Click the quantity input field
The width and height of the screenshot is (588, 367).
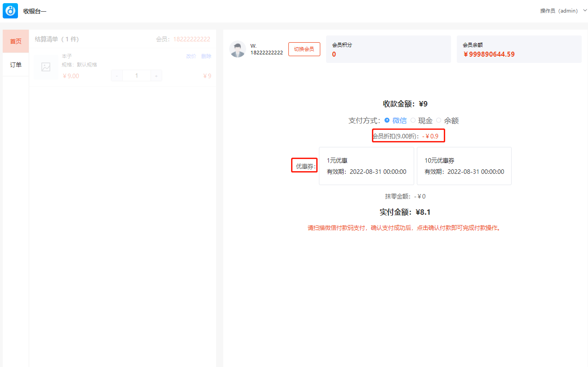click(x=137, y=76)
